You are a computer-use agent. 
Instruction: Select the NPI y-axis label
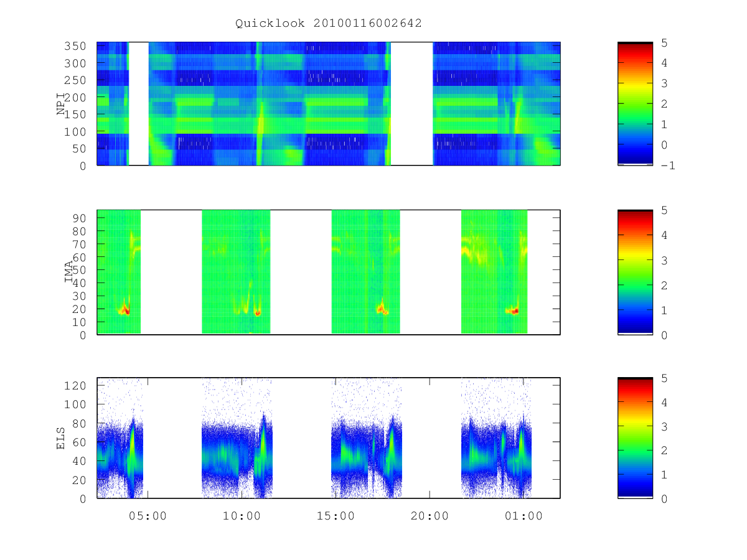pos(61,104)
